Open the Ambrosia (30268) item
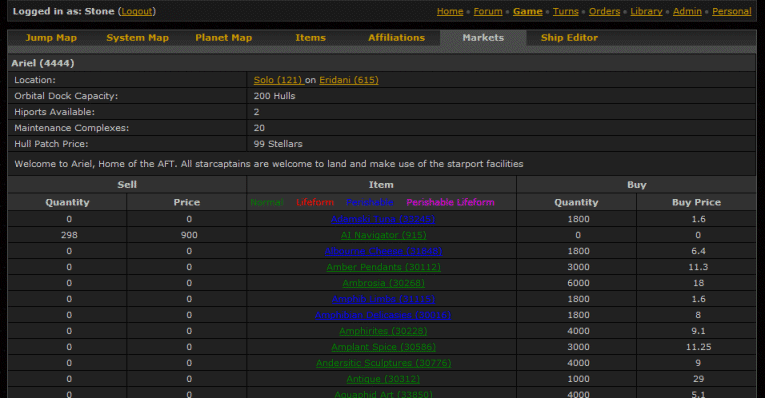 click(383, 283)
